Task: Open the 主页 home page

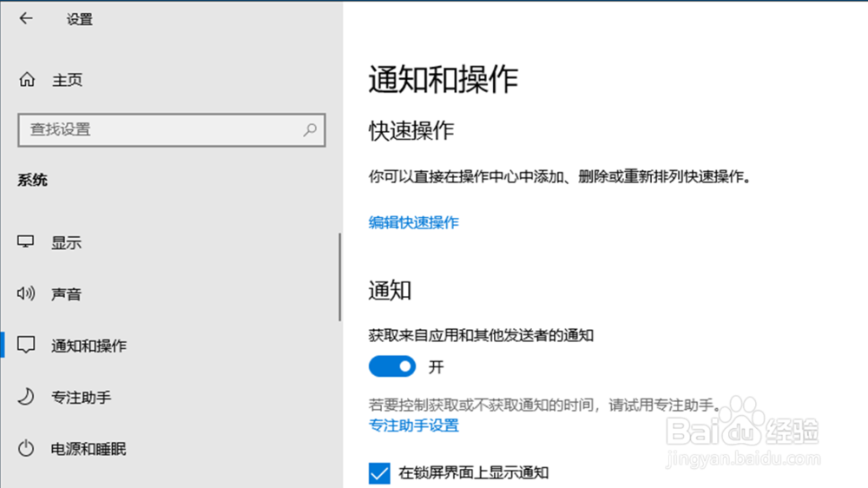Action: [x=67, y=80]
